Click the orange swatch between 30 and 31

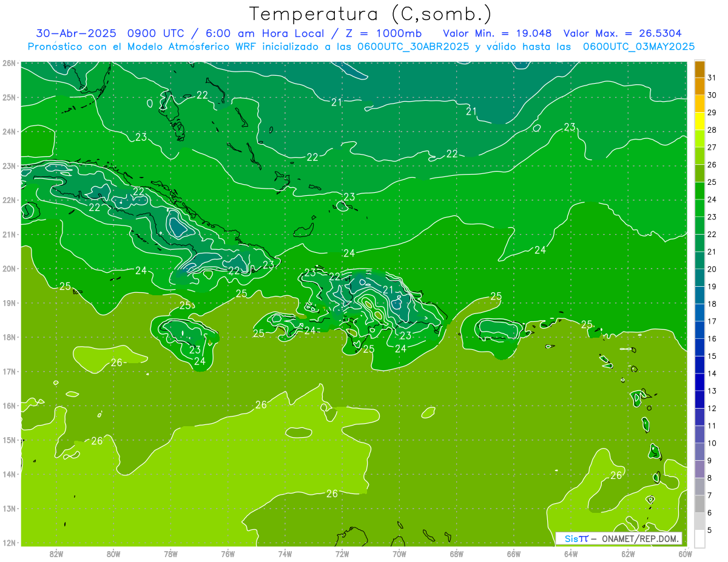(699, 87)
